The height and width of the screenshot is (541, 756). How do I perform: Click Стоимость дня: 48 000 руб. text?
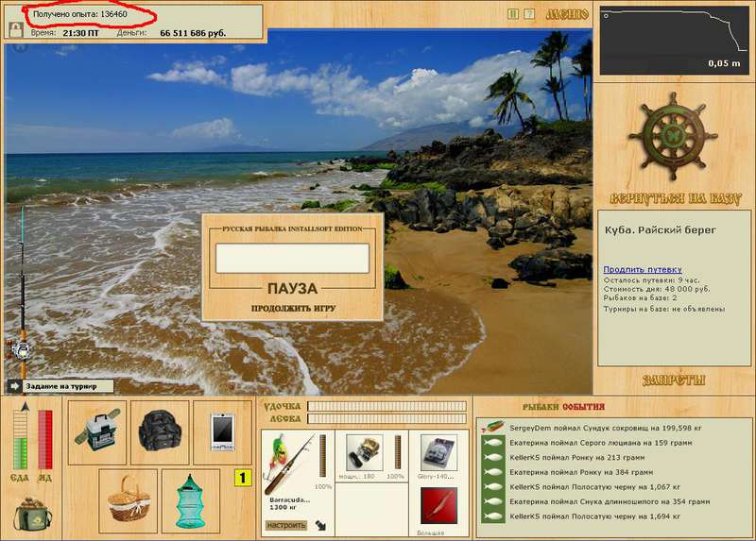657,289
